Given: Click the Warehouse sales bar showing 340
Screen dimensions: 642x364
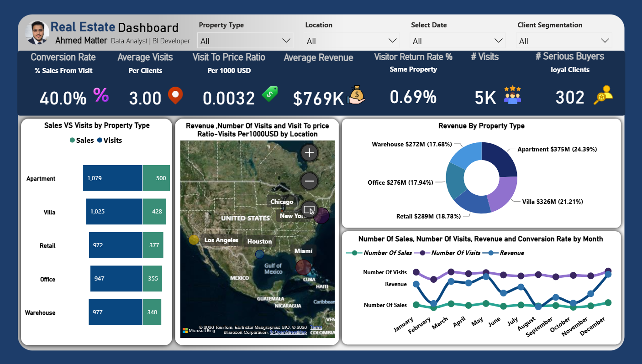Looking at the screenshot, I should [x=152, y=312].
